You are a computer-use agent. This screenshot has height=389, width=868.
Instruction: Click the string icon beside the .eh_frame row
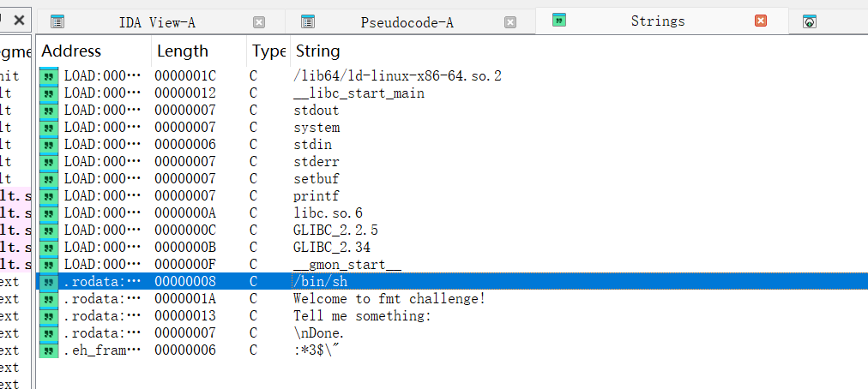click(49, 350)
